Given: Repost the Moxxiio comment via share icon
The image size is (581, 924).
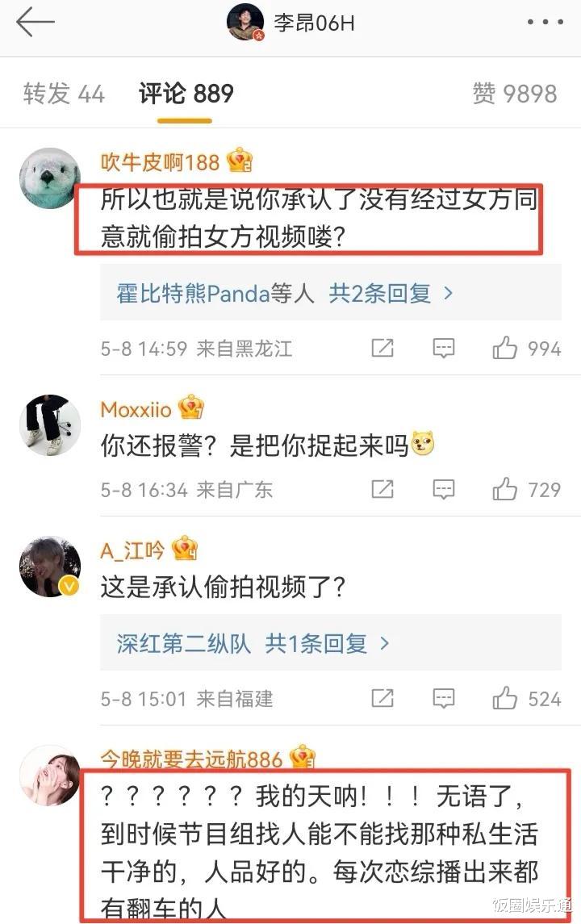Looking at the screenshot, I should click(x=382, y=488).
